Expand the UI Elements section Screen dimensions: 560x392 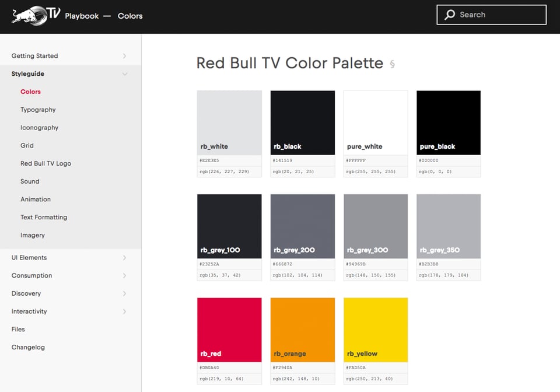point(124,258)
